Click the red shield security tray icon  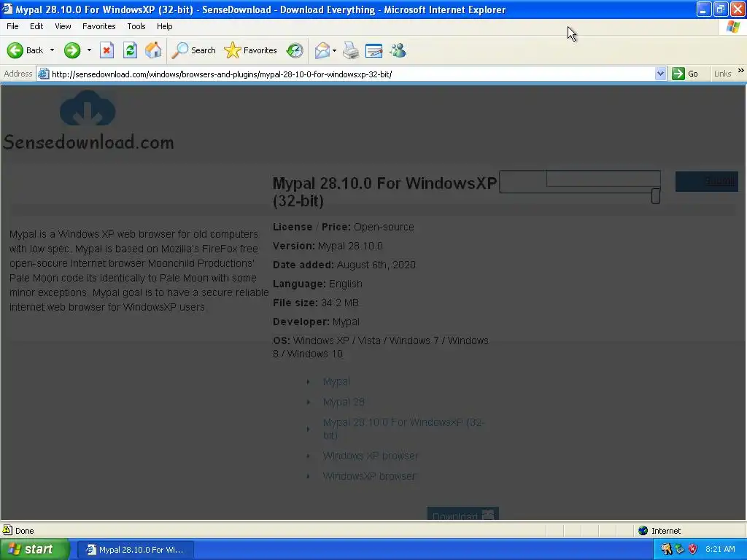coord(693,549)
